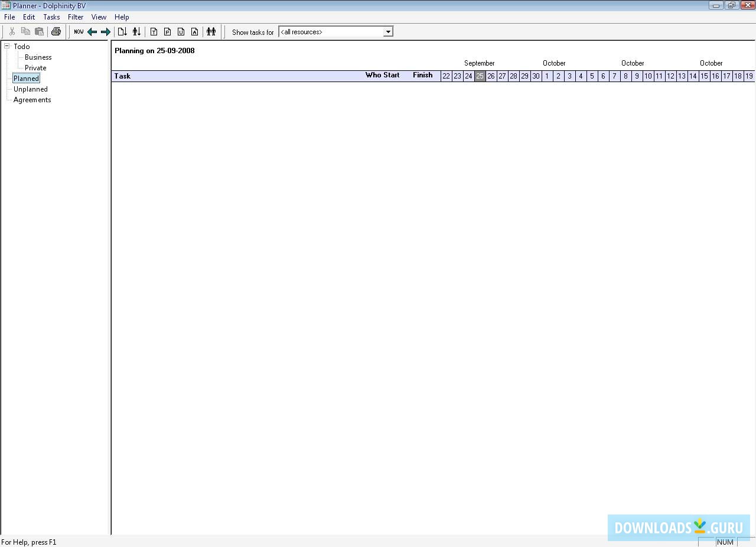Click the Planner app icon in title bar
Screen dimensions: 756x547
pyautogui.click(x=6, y=5)
